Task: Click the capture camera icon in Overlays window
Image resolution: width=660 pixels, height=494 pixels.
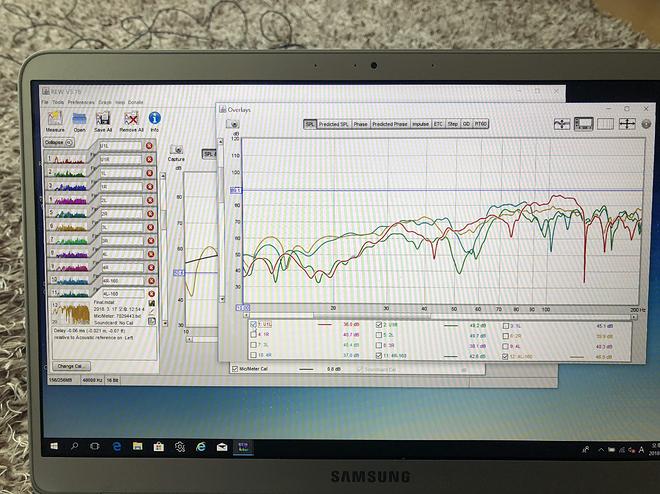Action: [x=233, y=124]
